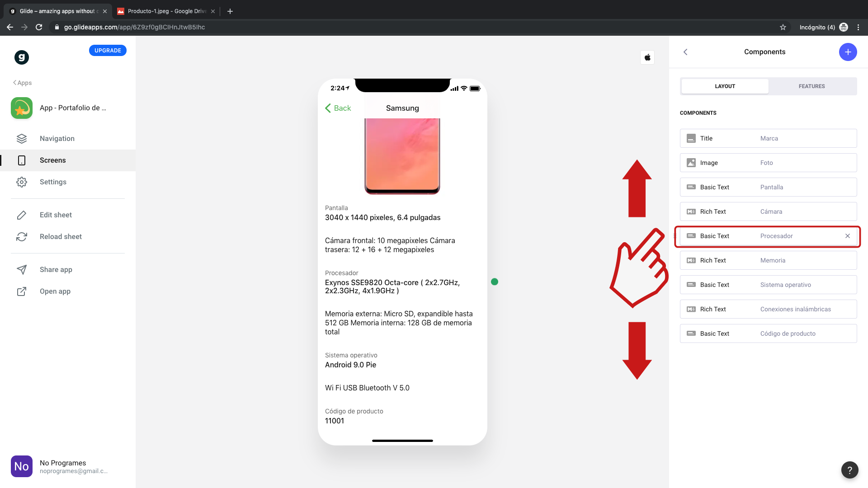The height and width of the screenshot is (488, 868).
Task: Click the App Portafolio app icon
Action: point(22,108)
